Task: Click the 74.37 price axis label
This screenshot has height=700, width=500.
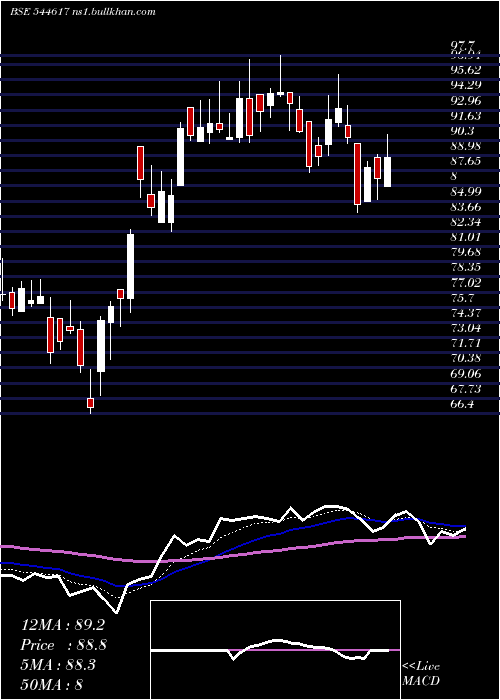Action: click(x=466, y=312)
